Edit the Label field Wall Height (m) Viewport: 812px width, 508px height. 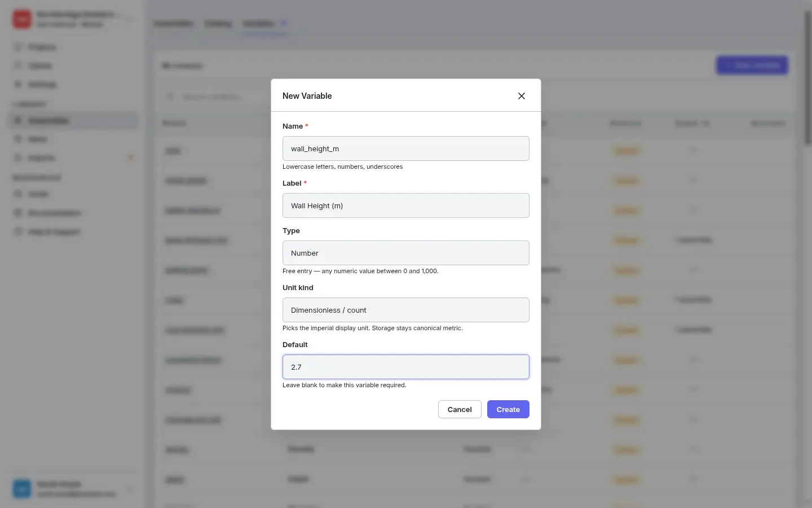tap(406, 205)
